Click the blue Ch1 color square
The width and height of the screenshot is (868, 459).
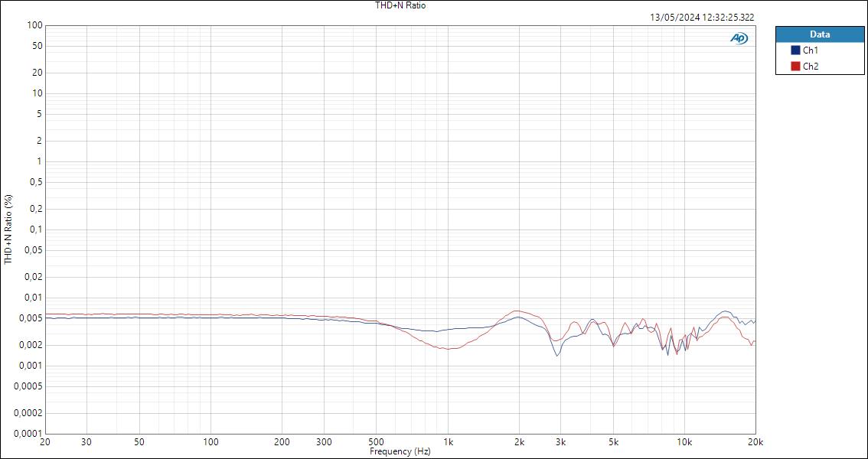[x=796, y=49]
